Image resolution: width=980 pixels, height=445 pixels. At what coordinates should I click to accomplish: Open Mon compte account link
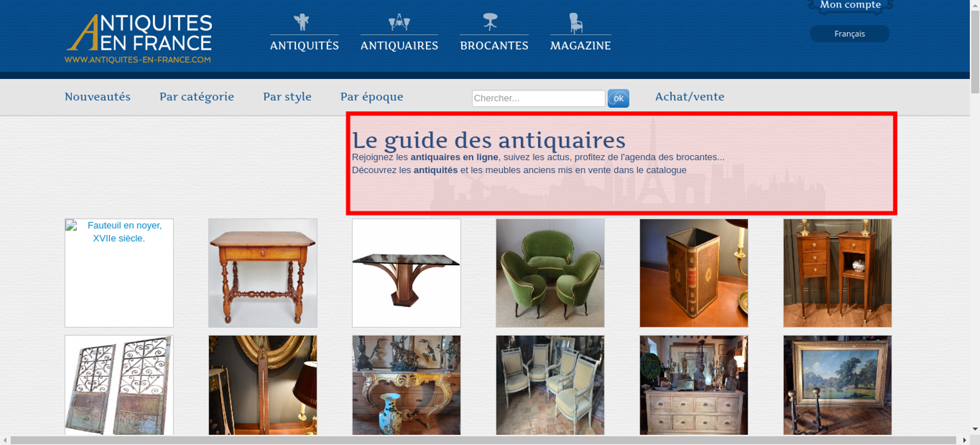[850, 5]
